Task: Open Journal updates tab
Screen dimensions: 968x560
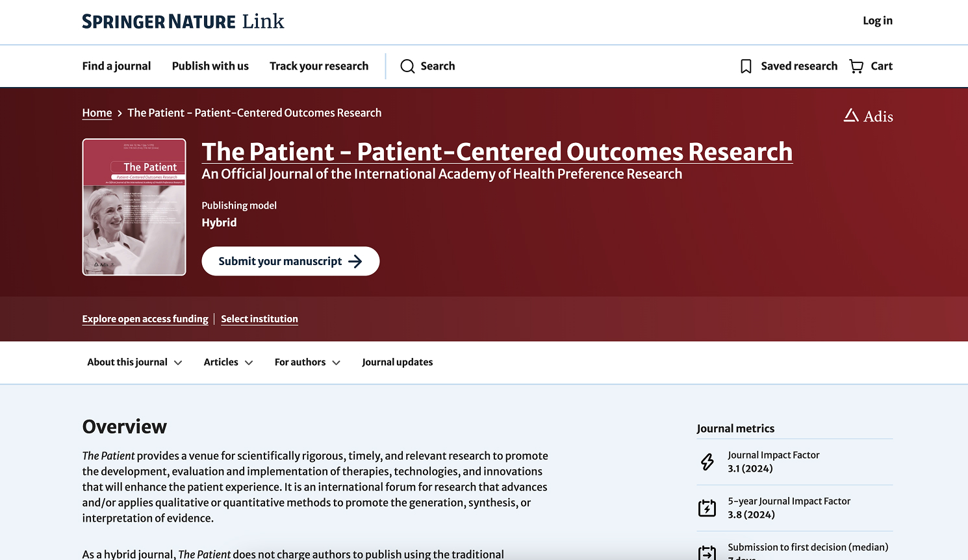Action: [x=397, y=363]
